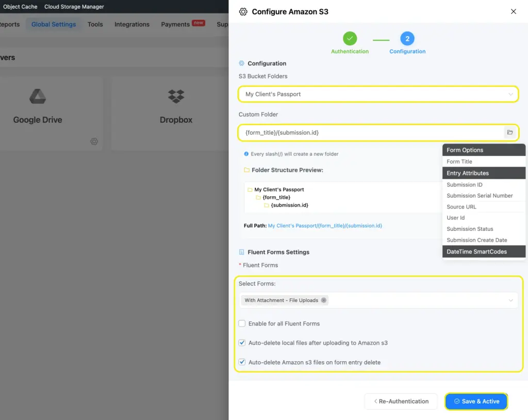Image resolution: width=528 pixels, height=420 pixels.
Task: Click gear icon beside Configure Amazon S3 title
Action: pos(243,11)
